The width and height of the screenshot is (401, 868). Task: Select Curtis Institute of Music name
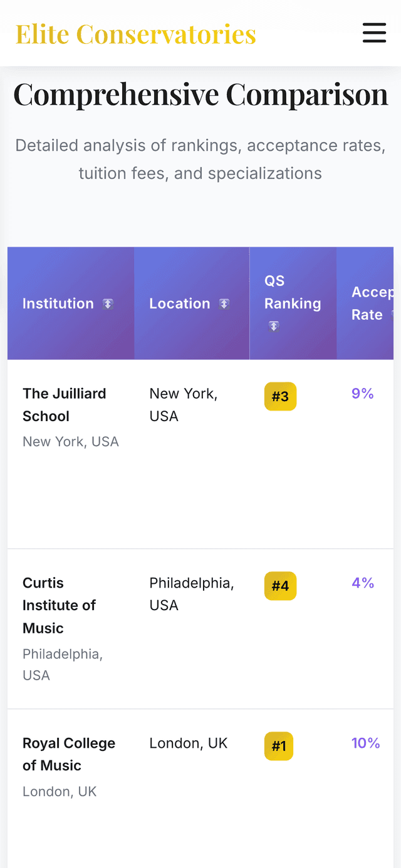coord(59,605)
